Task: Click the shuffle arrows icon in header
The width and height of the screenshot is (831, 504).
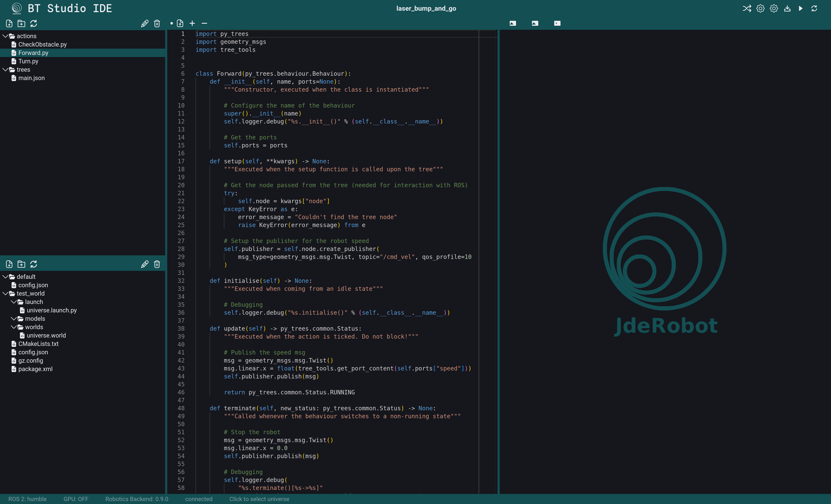Action: coord(747,8)
